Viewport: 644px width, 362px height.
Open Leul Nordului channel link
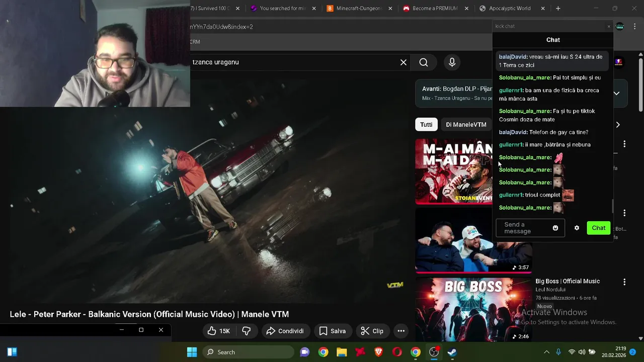(x=550, y=290)
